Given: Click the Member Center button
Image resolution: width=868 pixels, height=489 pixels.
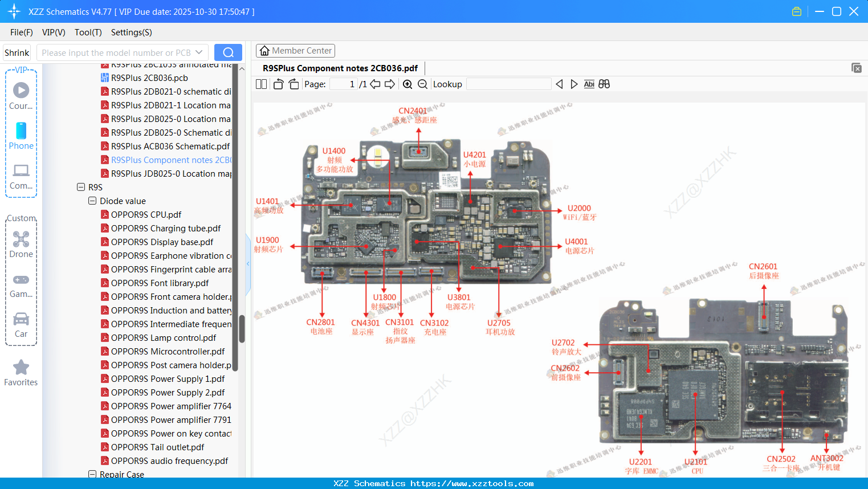Looking at the screenshot, I should coord(295,51).
